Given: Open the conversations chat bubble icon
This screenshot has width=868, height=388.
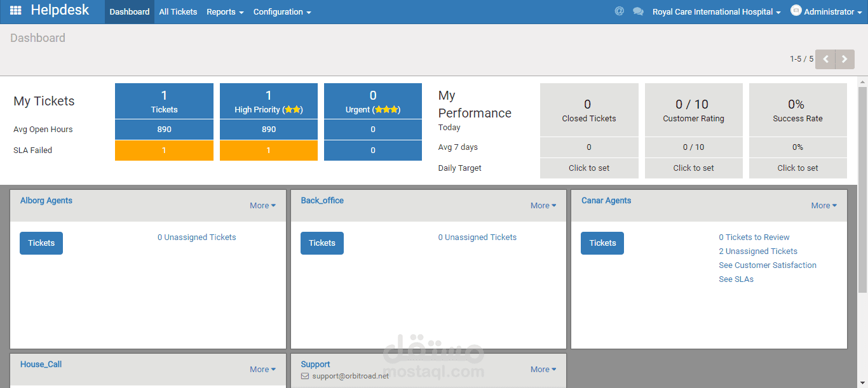Looking at the screenshot, I should click(638, 11).
